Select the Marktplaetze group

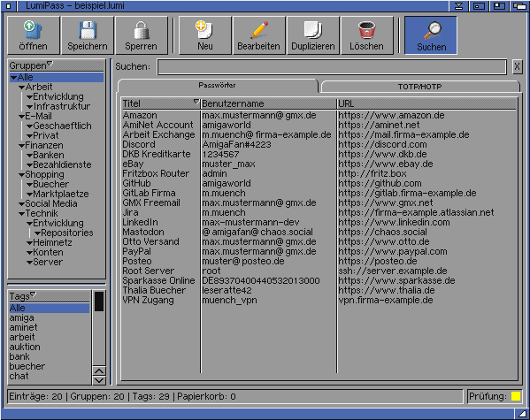(x=61, y=194)
